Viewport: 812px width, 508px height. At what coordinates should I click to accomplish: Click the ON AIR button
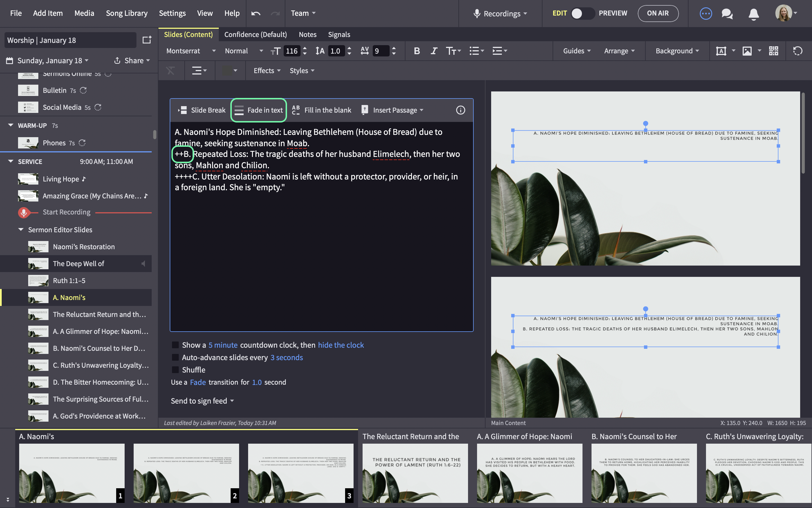point(658,14)
